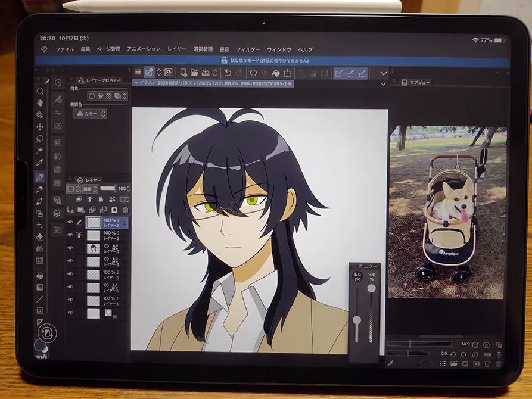Open layer color/palette dropdown in Layer panel
The height and width of the screenshot is (399, 532).
click(73, 189)
